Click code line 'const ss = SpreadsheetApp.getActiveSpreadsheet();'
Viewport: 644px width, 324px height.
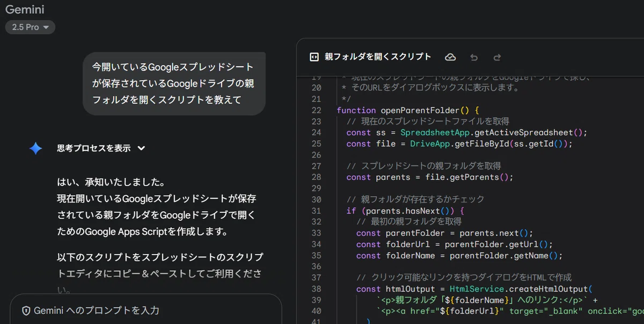467,132
